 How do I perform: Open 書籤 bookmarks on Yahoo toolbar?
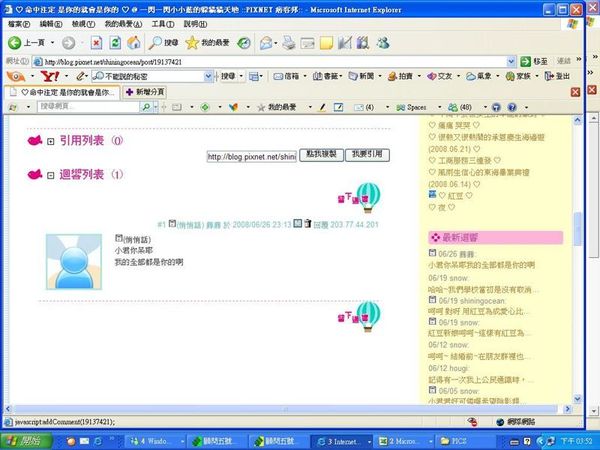pos(326,76)
